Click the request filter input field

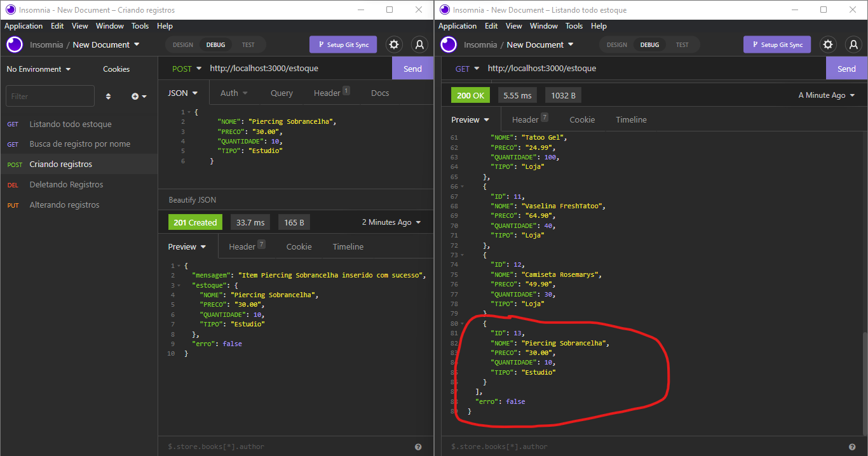tap(50, 96)
